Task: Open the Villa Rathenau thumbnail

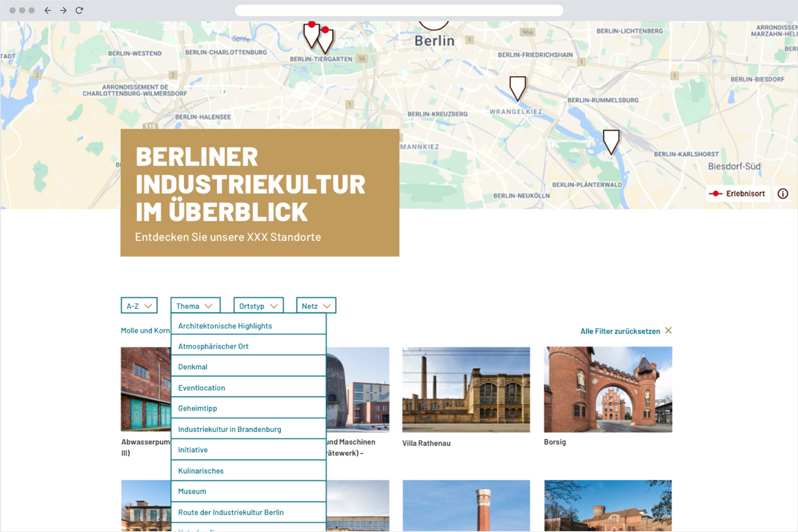Action: click(465, 390)
